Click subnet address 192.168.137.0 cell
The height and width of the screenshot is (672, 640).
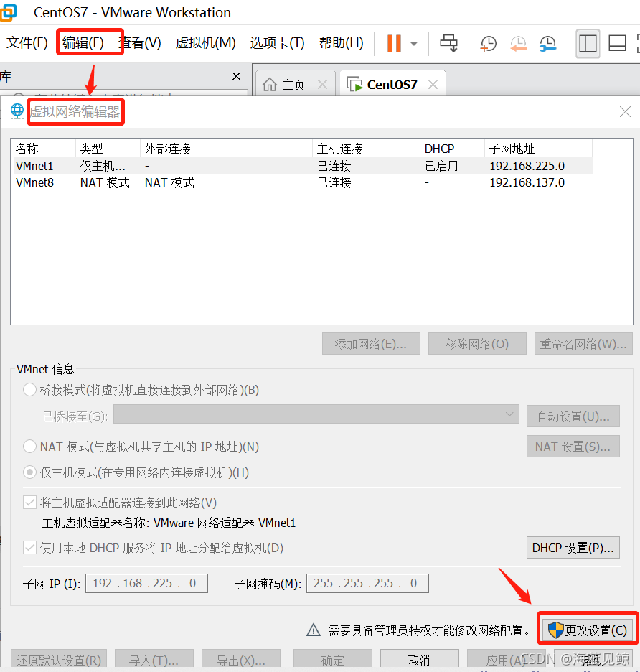tap(527, 182)
